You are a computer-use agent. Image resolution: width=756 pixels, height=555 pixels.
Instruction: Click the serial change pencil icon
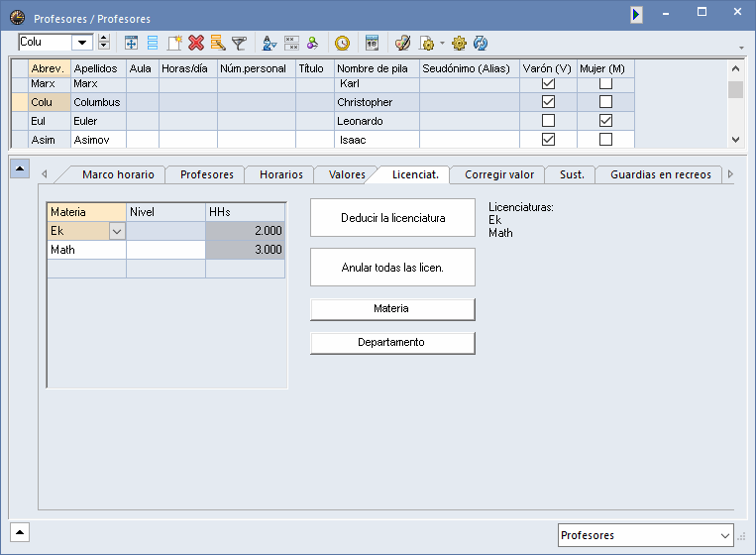[218, 43]
